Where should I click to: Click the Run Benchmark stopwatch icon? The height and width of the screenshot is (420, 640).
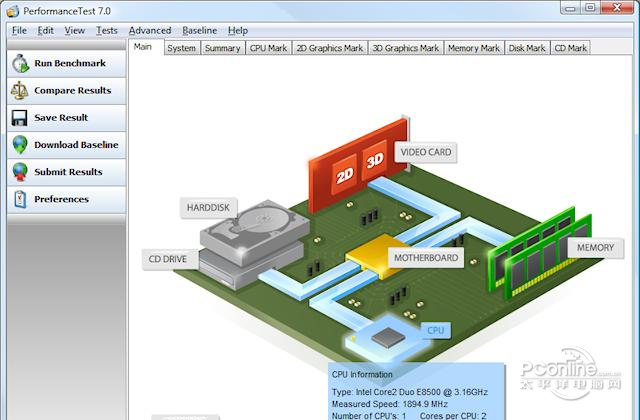pyautogui.click(x=20, y=63)
